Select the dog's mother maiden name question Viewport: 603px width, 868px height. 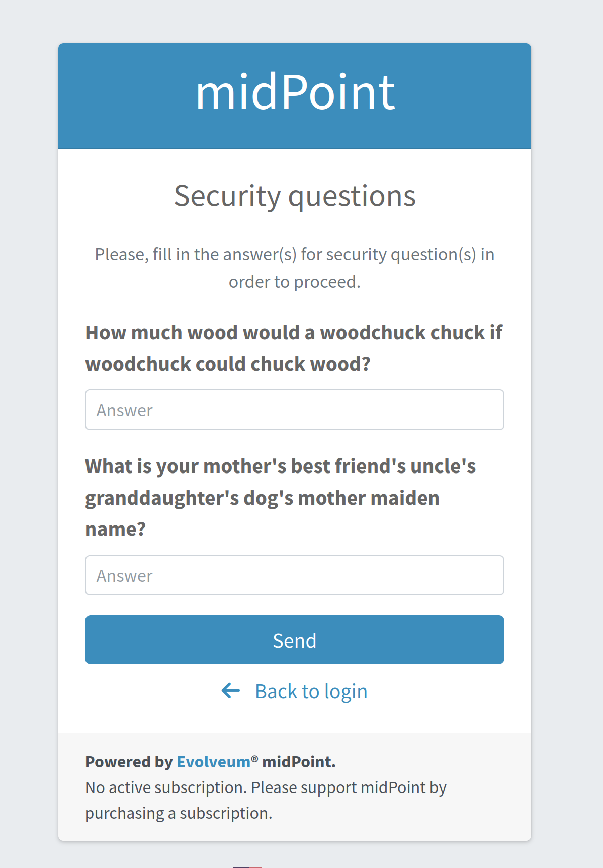pyautogui.click(x=281, y=498)
